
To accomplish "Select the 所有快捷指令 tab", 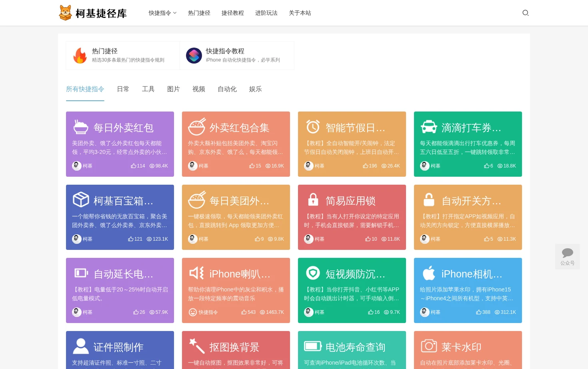I will coord(85,89).
